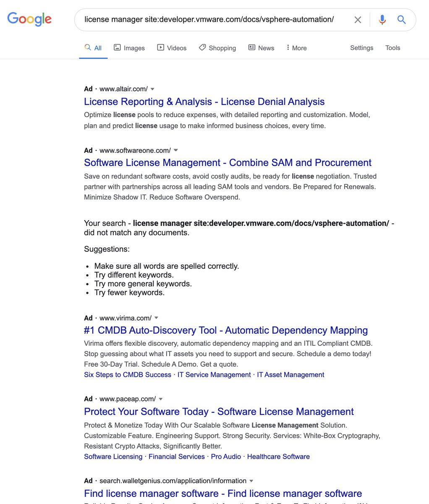The width and height of the screenshot is (429, 504).
Task: Click the www.paceap.com/ ad URL text
Action: click(128, 399)
